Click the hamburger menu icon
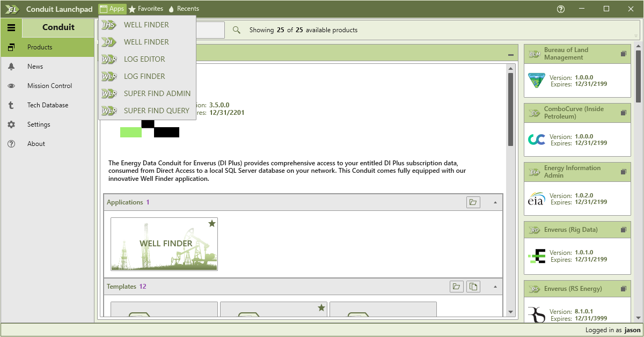 point(11,27)
